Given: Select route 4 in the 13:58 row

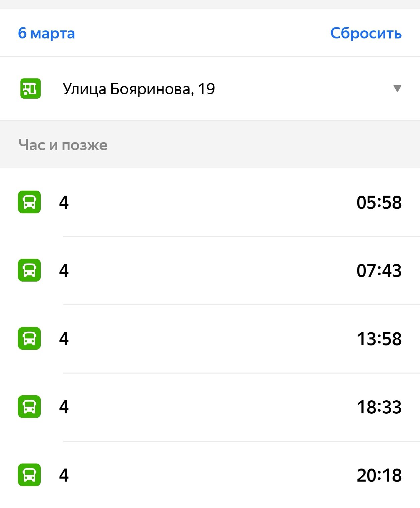Looking at the screenshot, I should (64, 339).
